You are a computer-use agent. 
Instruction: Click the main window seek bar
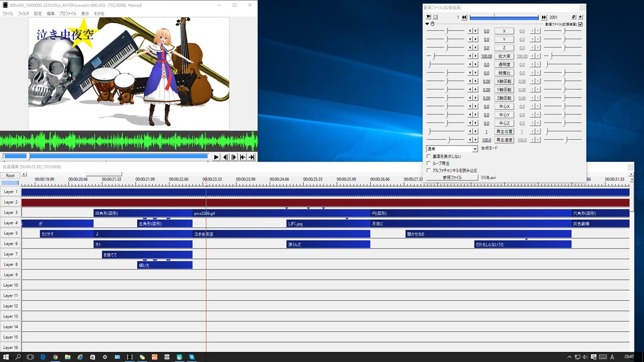(x=106, y=157)
